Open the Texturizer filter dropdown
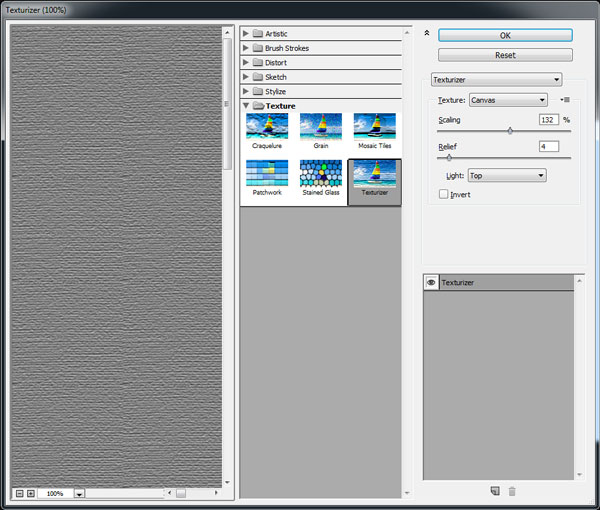The height and width of the screenshot is (510, 600). (496, 80)
